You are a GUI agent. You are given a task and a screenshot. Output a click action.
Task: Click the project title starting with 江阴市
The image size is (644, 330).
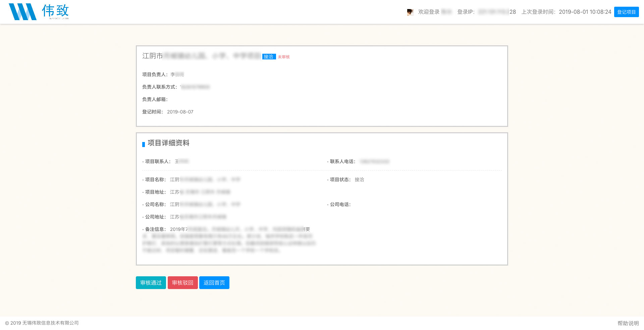pos(201,56)
